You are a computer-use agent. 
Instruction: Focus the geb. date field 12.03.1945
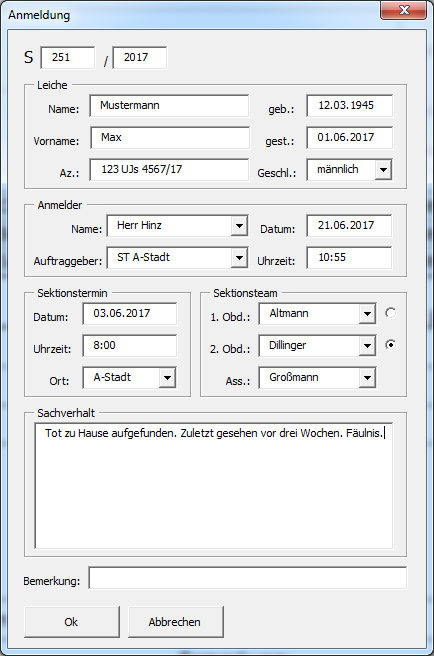click(x=349, y=105)
